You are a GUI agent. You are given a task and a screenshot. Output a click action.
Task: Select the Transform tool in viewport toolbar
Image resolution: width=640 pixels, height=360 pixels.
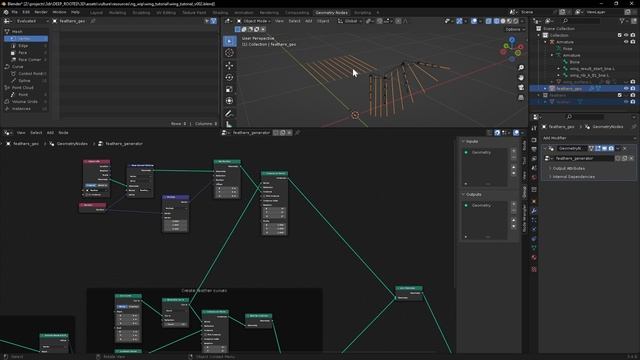pos(229,101)
